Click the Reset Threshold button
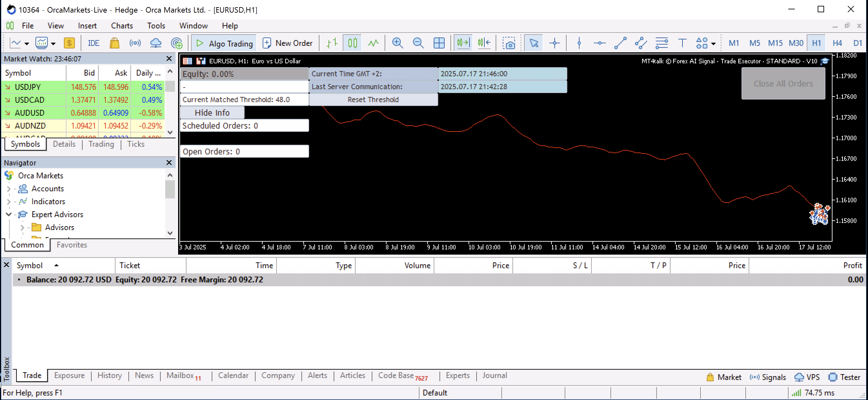The height and width of the screenshot is (400, 868). click(373, 100)
